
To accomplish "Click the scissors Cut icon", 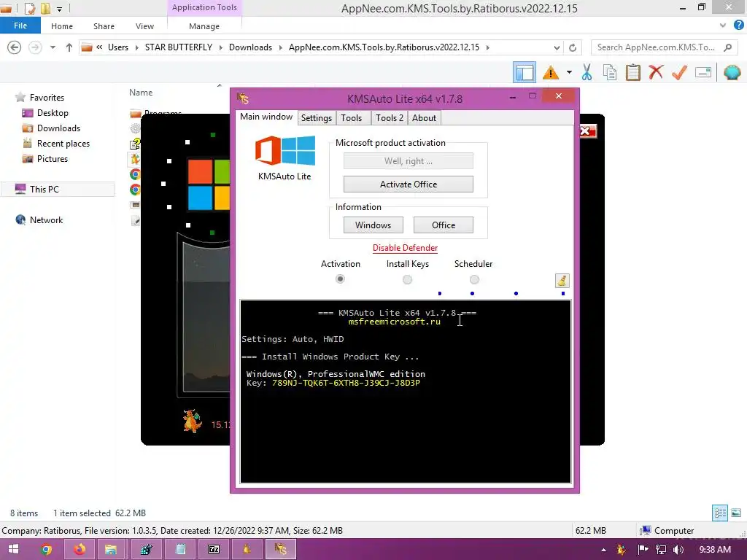I will 587,73.
